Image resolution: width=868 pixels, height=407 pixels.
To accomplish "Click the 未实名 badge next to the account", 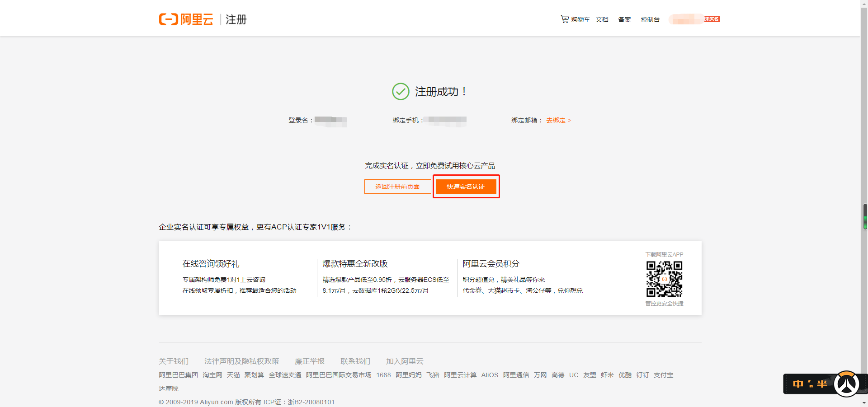I will (x=712, y=19).
